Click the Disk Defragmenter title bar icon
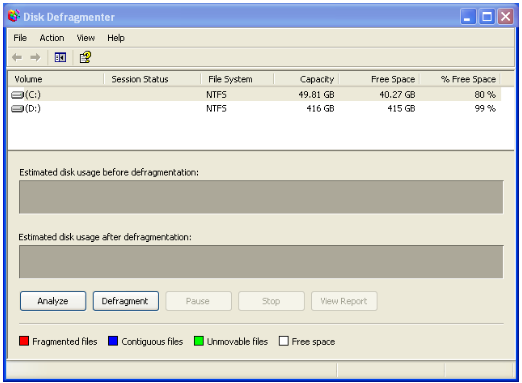 coord(14,16)
